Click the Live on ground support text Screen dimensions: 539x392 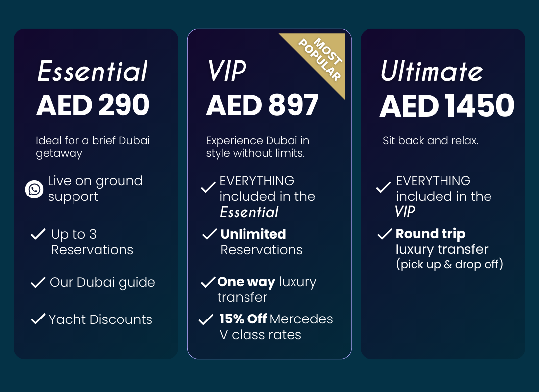coord(95,189)
